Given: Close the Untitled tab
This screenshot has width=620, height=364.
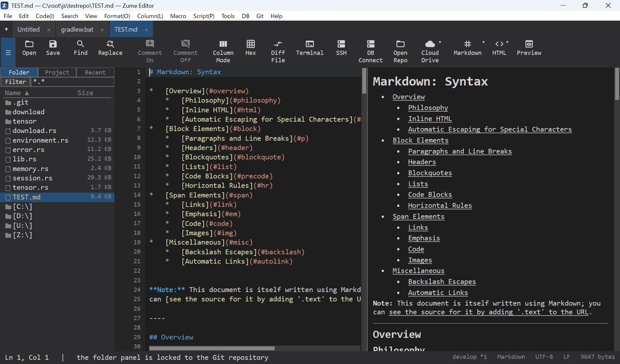Looking at the screenshot, I should click(48, 30).
